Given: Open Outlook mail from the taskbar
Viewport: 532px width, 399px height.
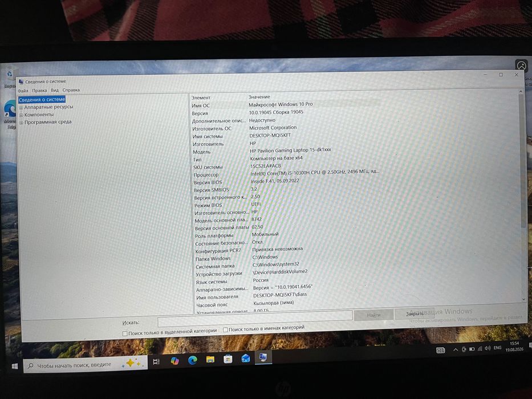Looking at the screenshot, I should 245,358.
